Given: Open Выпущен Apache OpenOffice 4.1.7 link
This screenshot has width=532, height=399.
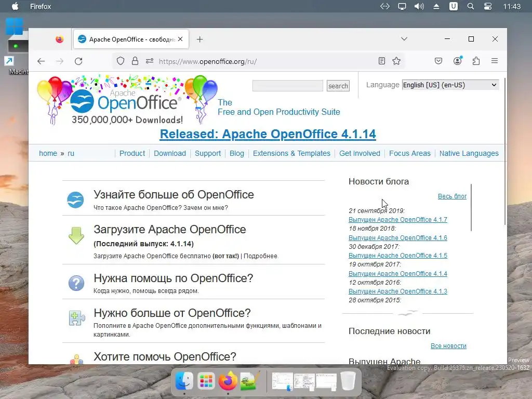Looking at the screenshot, I should click(x=397, y=220).
